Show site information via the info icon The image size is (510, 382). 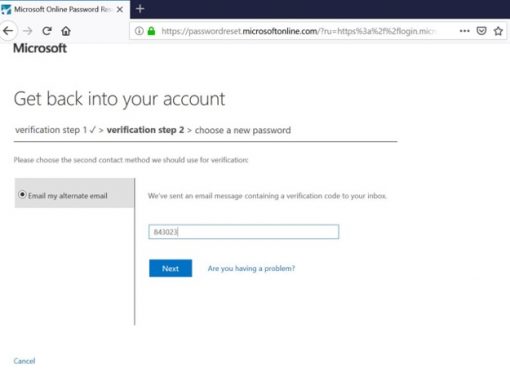point(139,31)
